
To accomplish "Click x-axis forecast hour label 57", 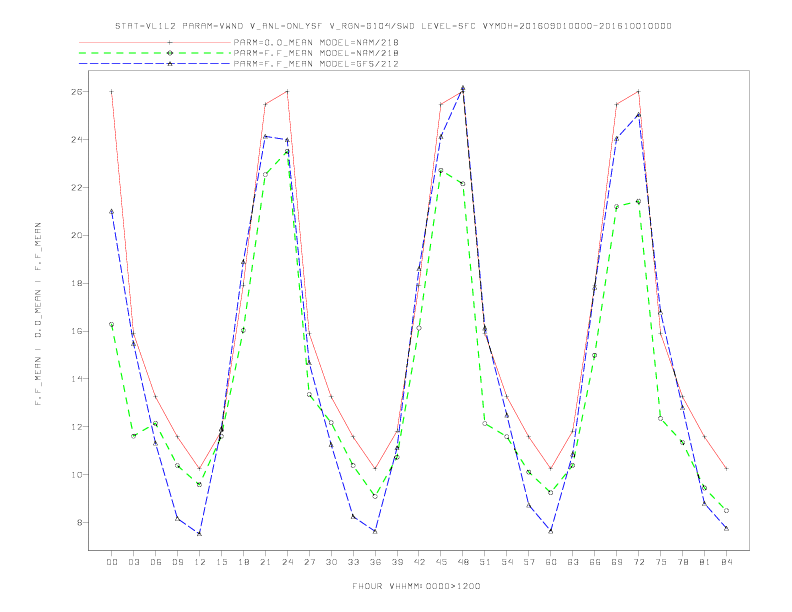I will coord(529,562).
